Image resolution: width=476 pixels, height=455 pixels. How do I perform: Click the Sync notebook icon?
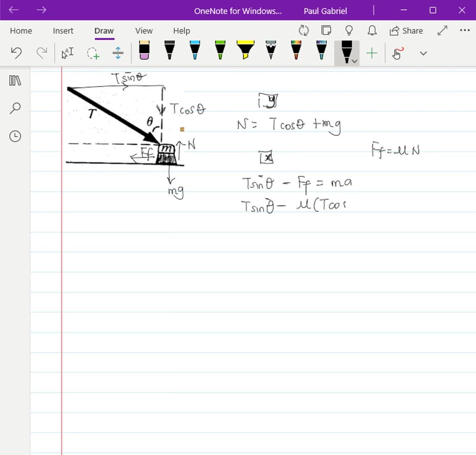pyautogui.click(x=304, y=30)
